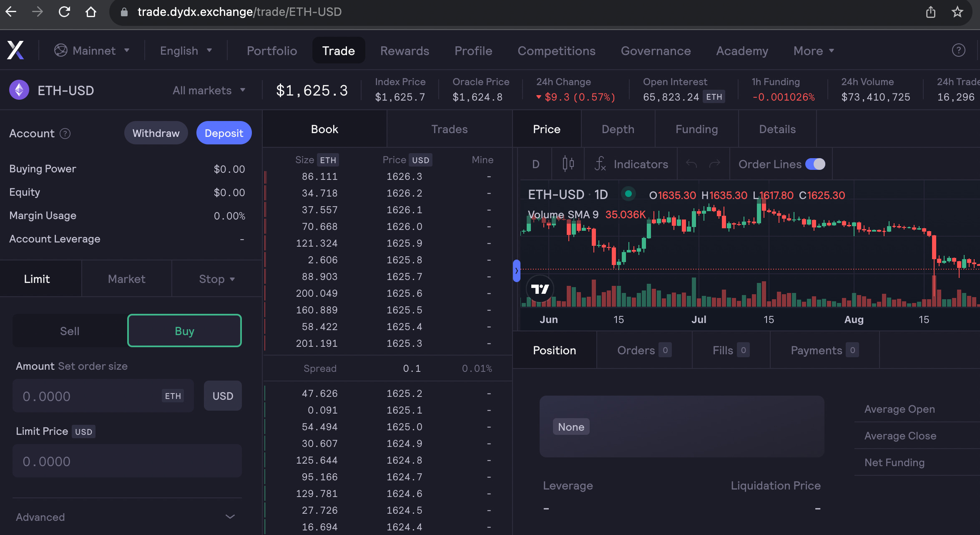Open the Governance page
The image size is (980, 535).
[656, 50]
